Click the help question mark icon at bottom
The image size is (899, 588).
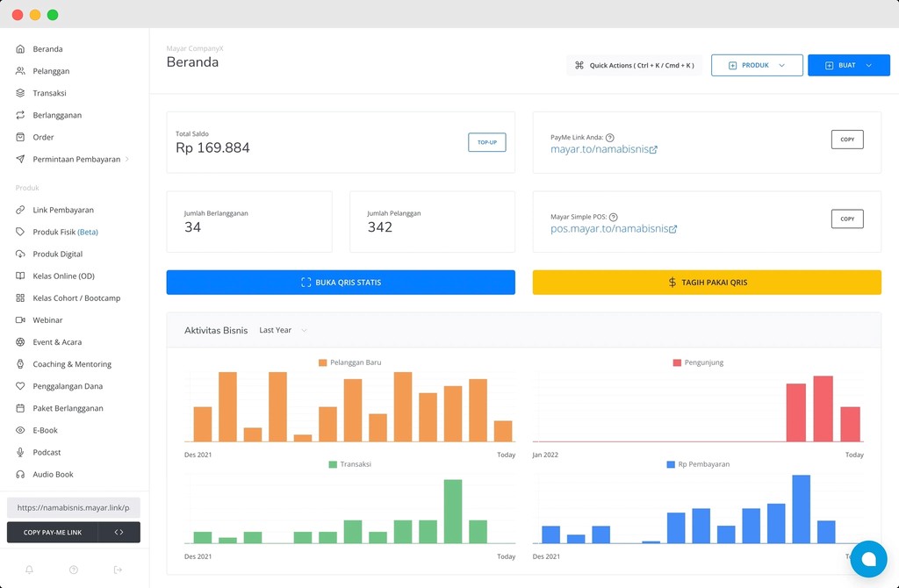pos(74,570)
